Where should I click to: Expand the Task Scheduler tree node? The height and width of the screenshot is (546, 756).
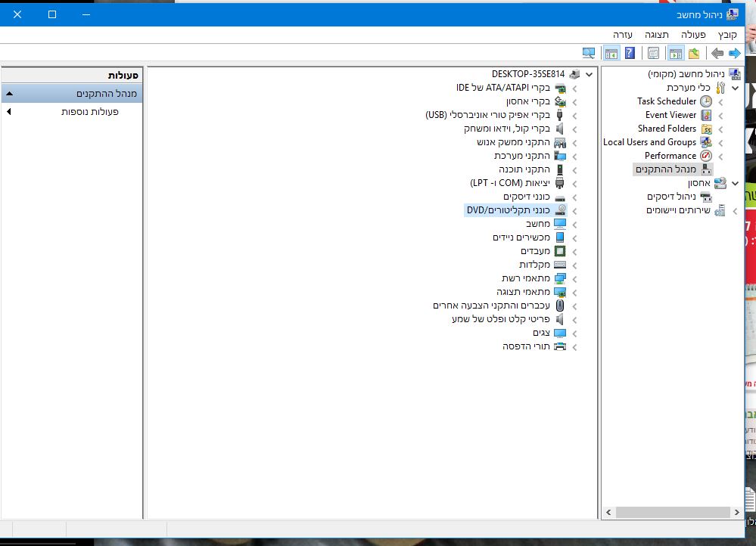(x=720, y=102)
